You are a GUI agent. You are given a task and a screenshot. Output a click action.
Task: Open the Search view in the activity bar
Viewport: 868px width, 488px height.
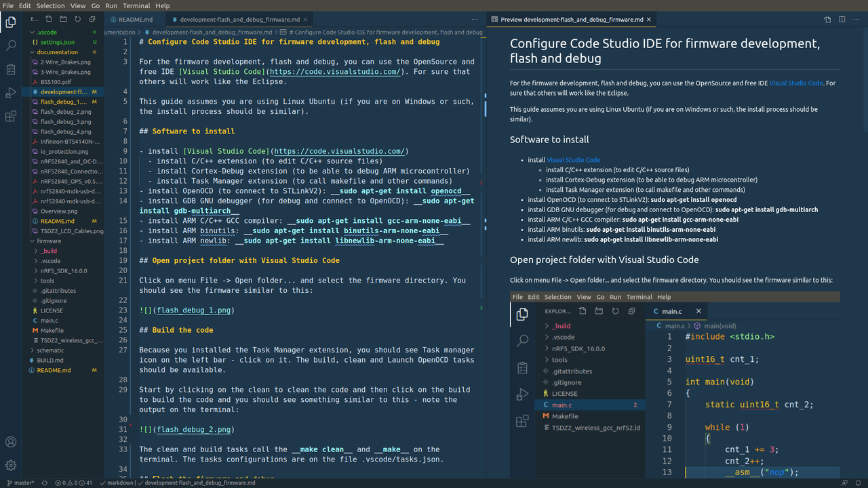pos(11,45)
